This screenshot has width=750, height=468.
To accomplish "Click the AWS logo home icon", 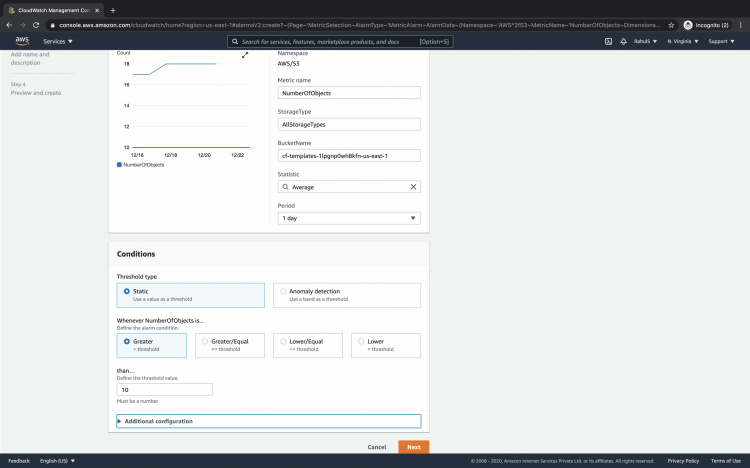I will [x=22, y=41].
